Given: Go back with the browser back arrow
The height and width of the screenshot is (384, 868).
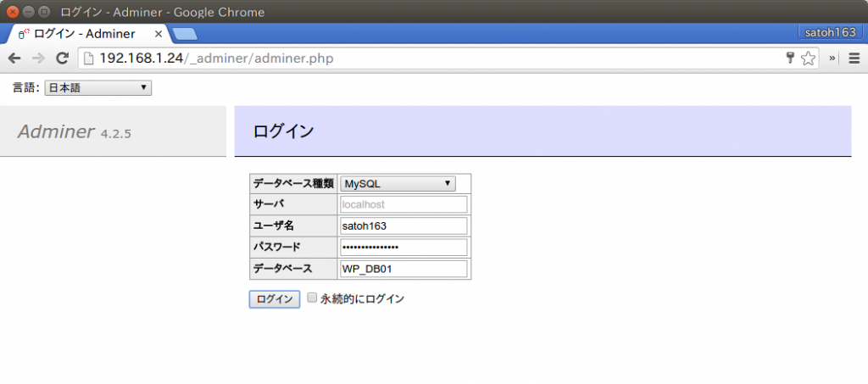Looking at the screenshot, I should (x=14, y=58).
